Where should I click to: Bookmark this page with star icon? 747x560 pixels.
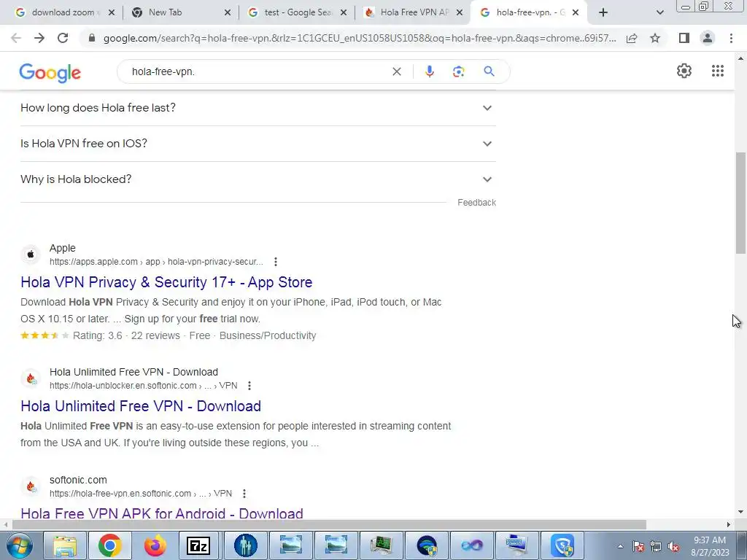655,38
